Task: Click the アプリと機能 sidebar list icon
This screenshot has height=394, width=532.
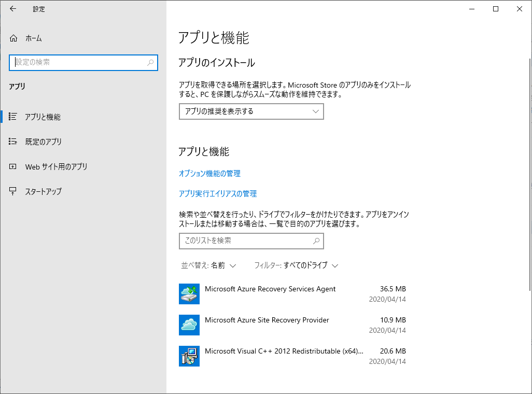Action: pos(12,117)
